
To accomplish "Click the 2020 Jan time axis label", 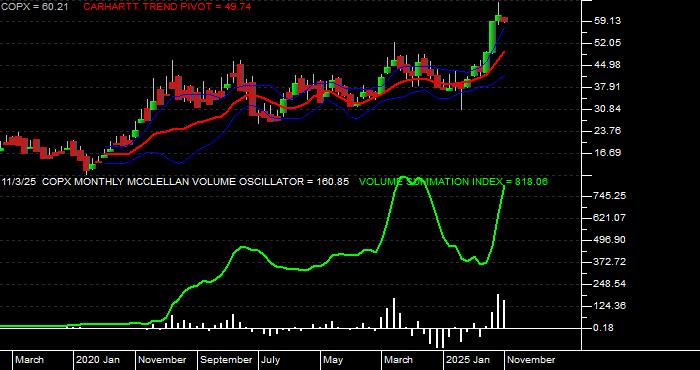I will [98, 360].
